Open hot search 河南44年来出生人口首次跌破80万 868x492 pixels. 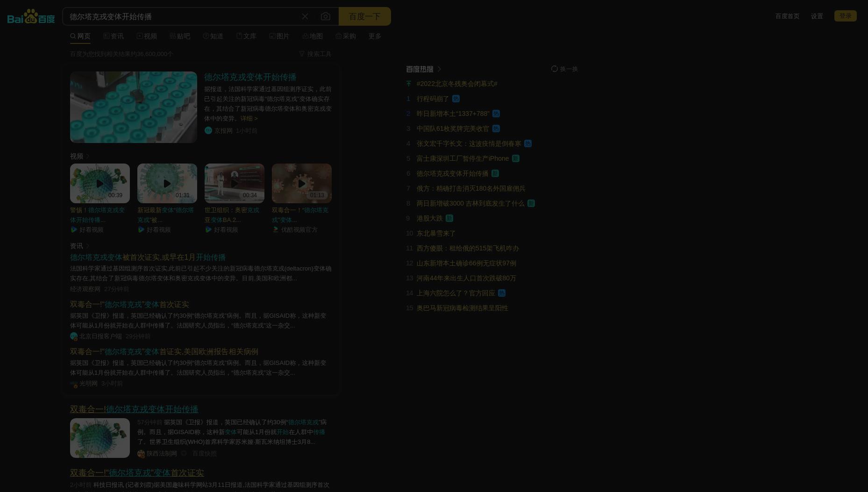(466, 278)
